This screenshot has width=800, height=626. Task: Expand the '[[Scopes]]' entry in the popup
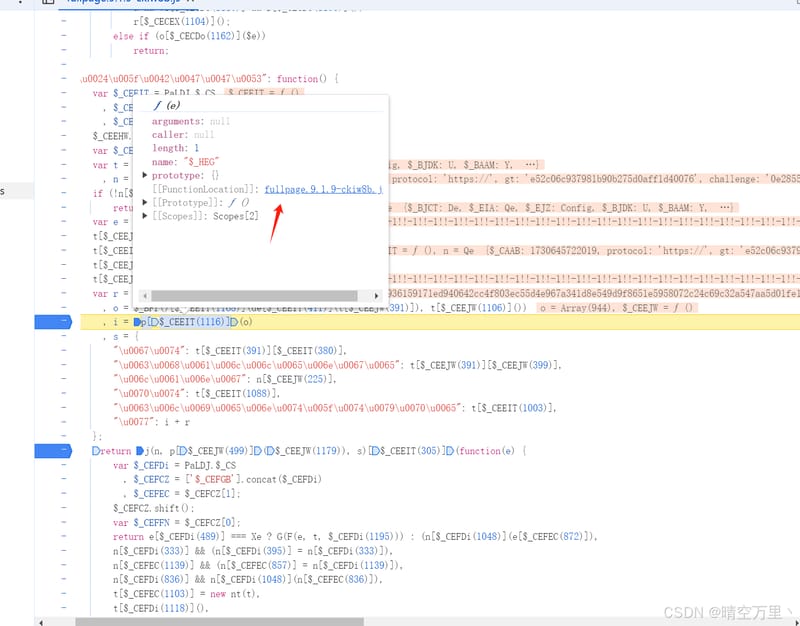pos(145,216)
